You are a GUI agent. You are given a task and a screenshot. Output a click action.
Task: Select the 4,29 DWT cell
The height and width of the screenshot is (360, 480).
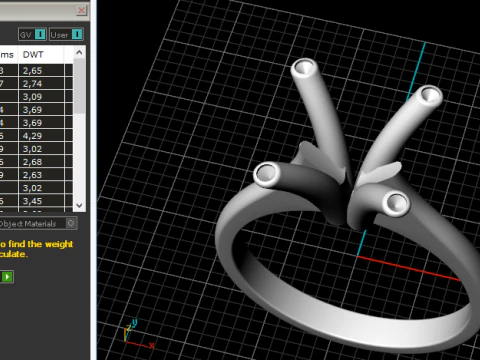click(x=41, y=136)
